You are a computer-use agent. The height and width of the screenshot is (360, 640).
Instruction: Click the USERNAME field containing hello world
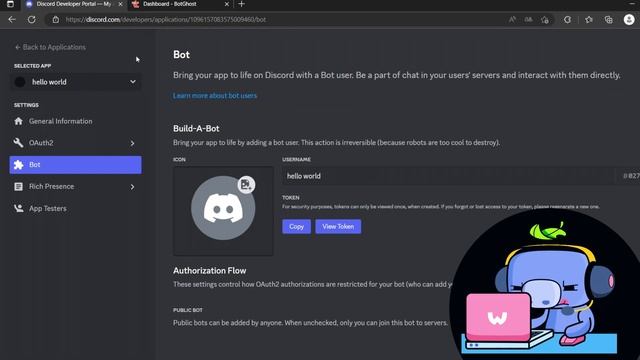449,176
